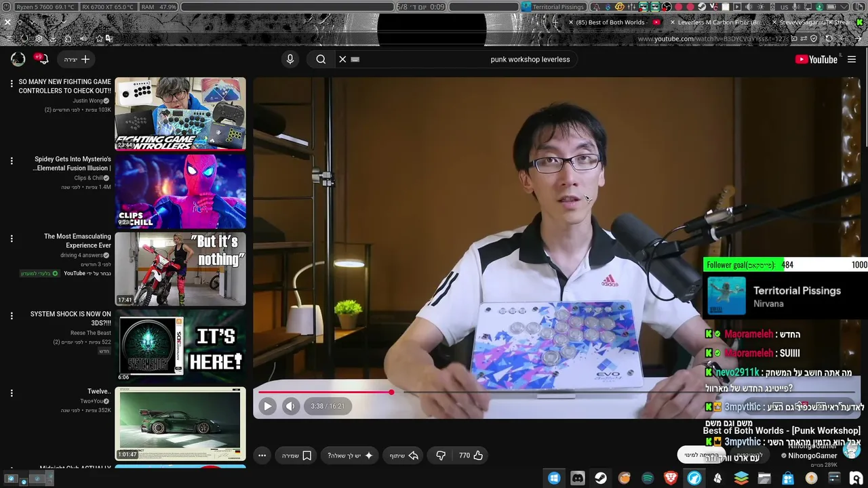Open SYSTEM SHOCK IS NOW ON 3DS video

tap(180, 346)
